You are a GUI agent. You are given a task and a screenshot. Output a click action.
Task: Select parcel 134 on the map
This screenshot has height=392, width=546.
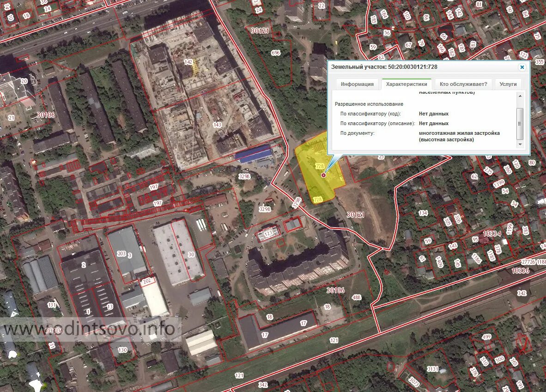click(x=423, y=213)
